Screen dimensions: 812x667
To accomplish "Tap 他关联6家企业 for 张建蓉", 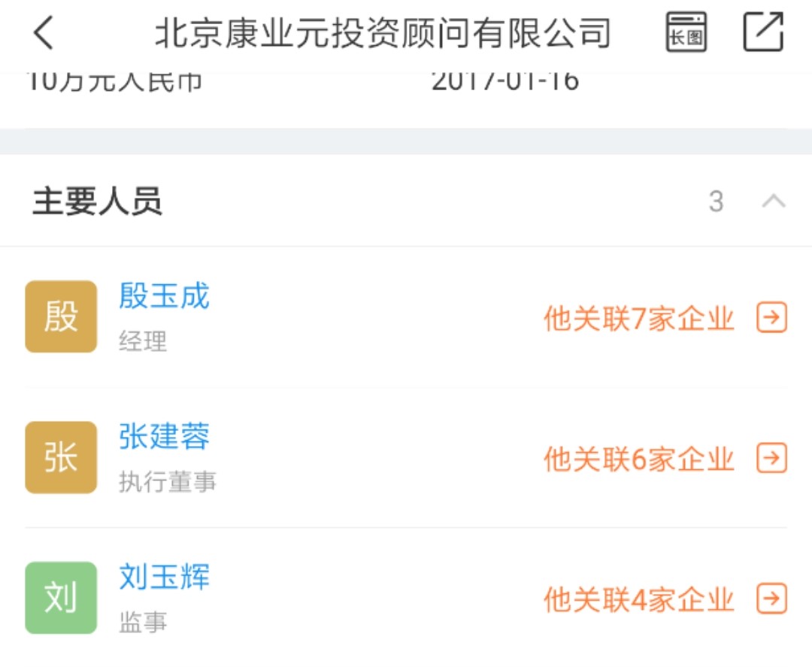I will [x=639, y=459].
